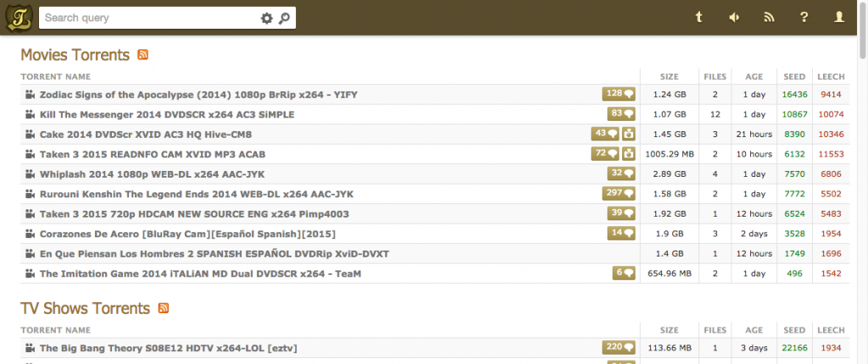Open the RSS feed icon in the header
Viewport: 868px width, 364px height.
coord(769,18)
